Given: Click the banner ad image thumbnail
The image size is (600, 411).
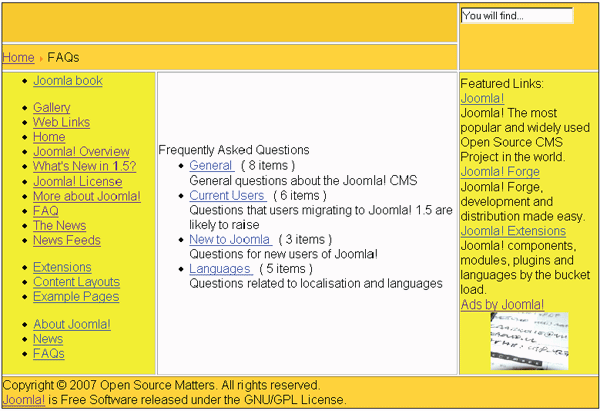Looking at the screenshot, I should pyautogui.click(x=529, y=341).
